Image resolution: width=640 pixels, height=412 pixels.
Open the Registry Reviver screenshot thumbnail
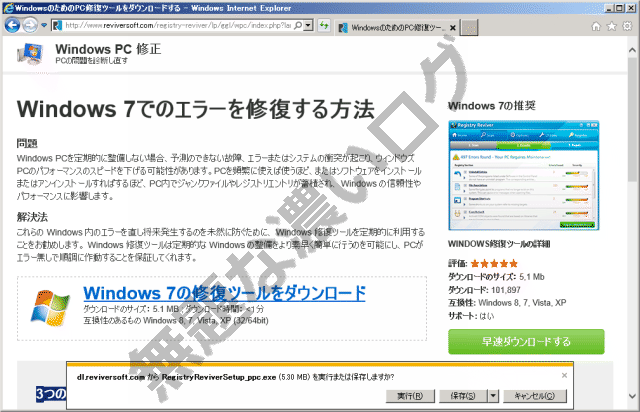524,176
